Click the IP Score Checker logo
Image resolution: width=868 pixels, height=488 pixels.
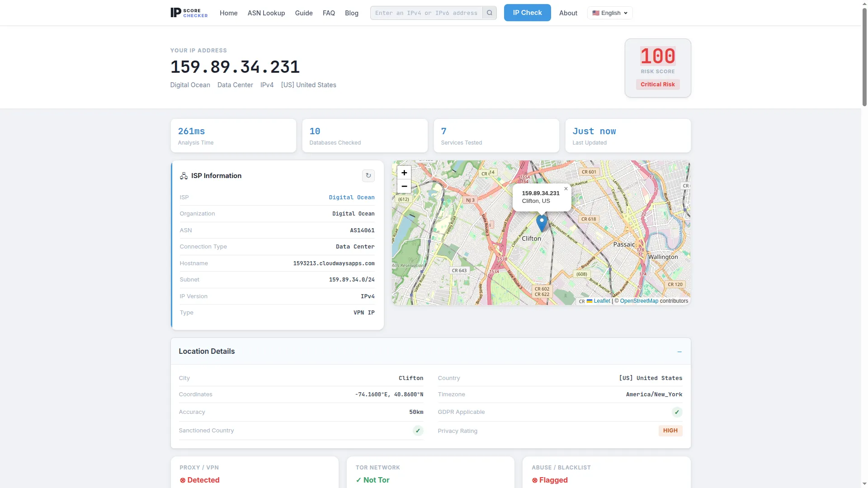[x=189, y=13]
